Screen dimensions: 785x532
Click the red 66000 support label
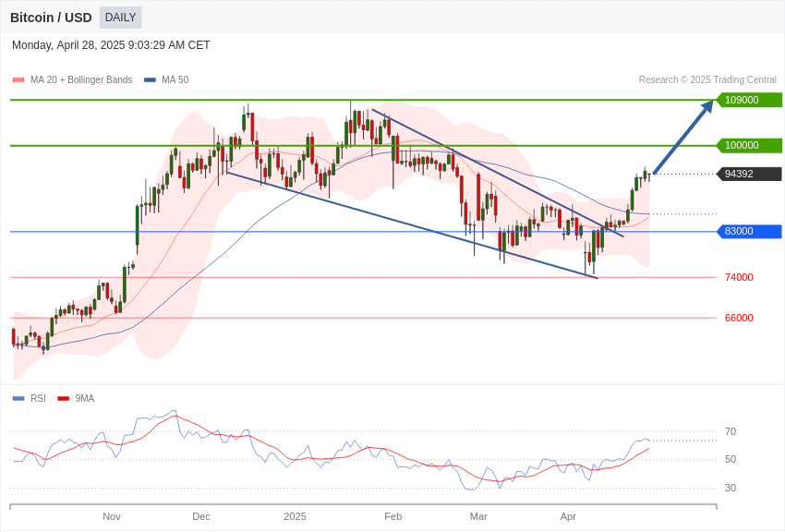click(739, 318)
